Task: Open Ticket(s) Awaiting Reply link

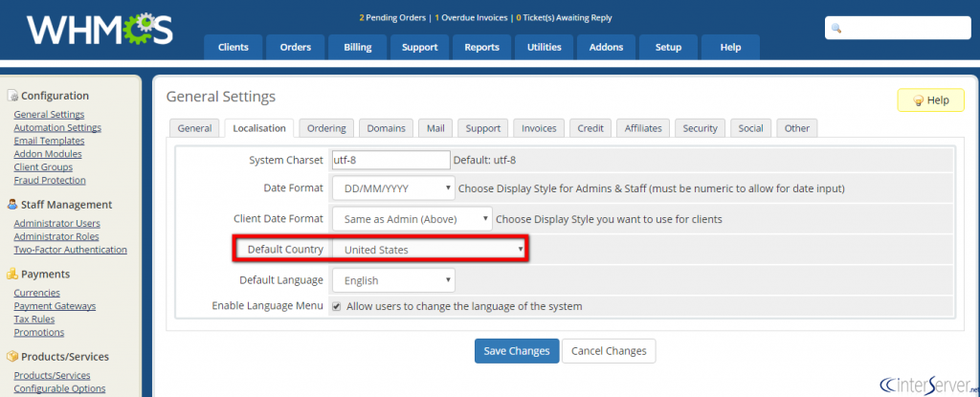Action: pos(564,18)
